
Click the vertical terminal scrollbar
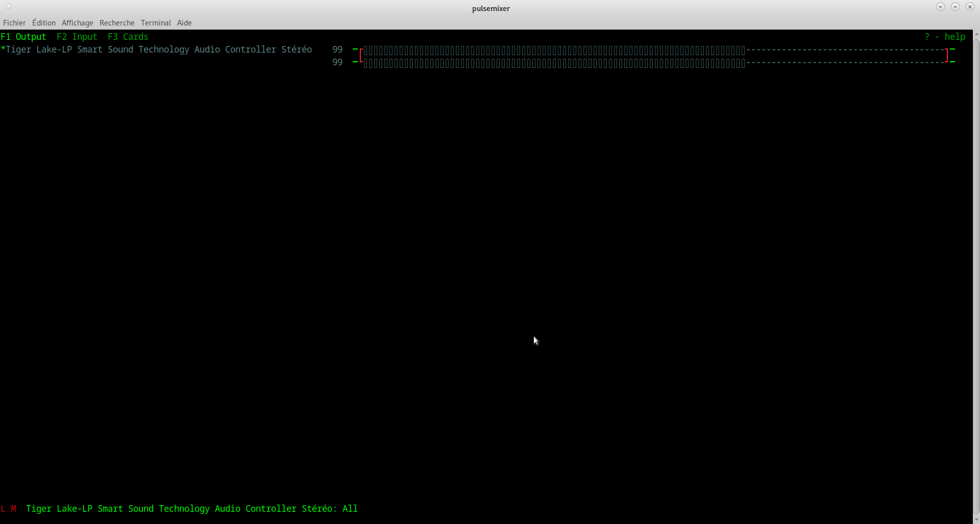click(x=976, y=276)
